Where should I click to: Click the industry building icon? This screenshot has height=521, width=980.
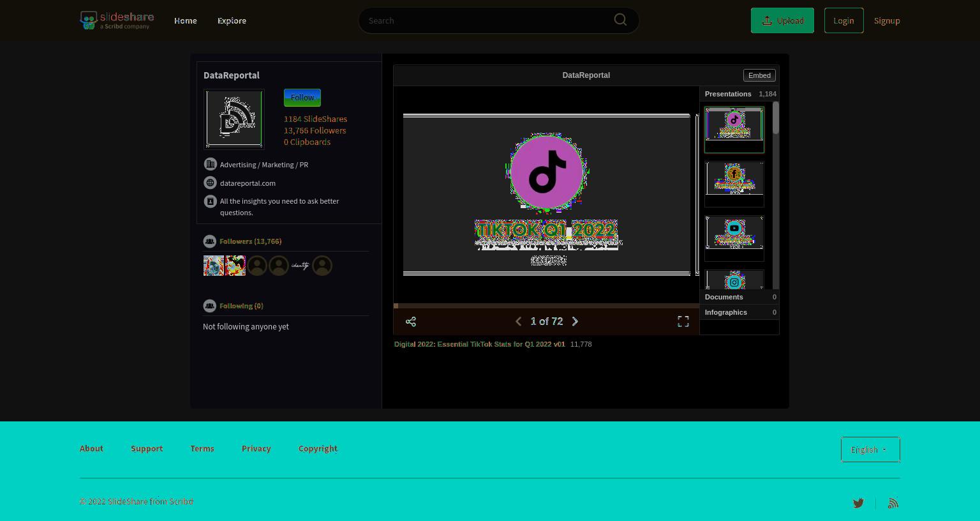coord(210,164)
